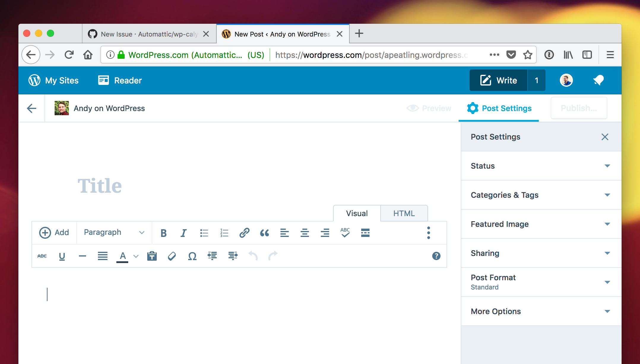640x364 pixels.
Task: Toggle bulleted list formatting
Action: point(204,233)
